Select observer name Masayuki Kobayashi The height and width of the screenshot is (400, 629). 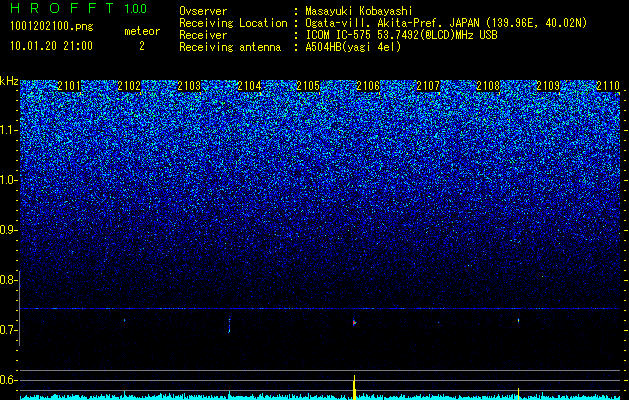359,11
